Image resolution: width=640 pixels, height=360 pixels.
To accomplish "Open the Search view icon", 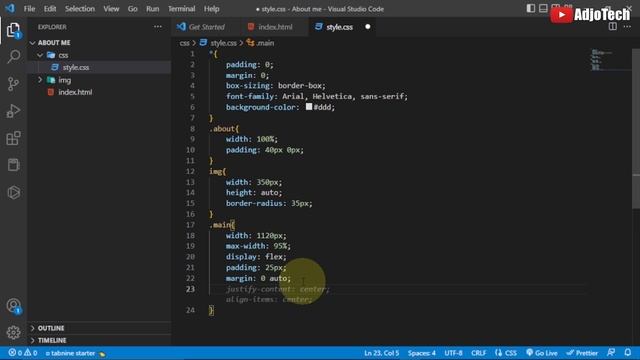I will coord(13,57).
